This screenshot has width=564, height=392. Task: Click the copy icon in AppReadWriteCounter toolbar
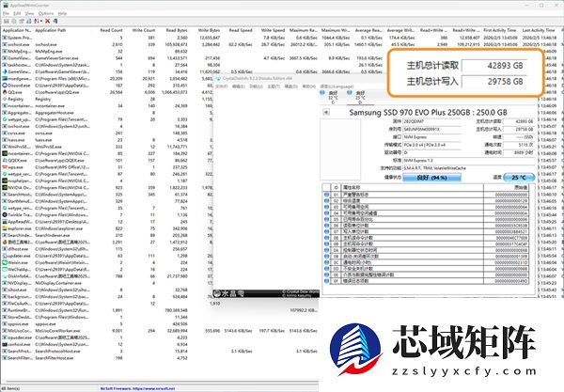14,22
